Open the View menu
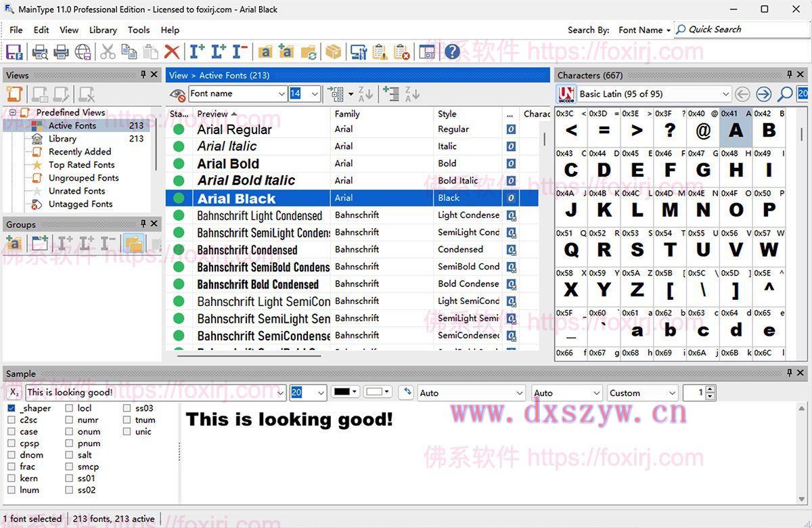 (x=69, y=30)
